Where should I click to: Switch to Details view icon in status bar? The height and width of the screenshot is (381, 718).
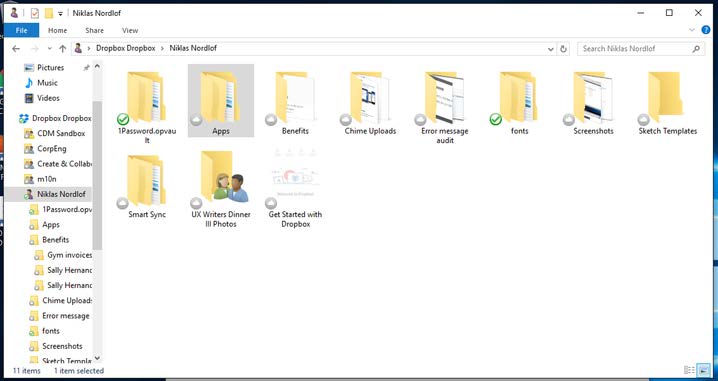coord(689,370)
